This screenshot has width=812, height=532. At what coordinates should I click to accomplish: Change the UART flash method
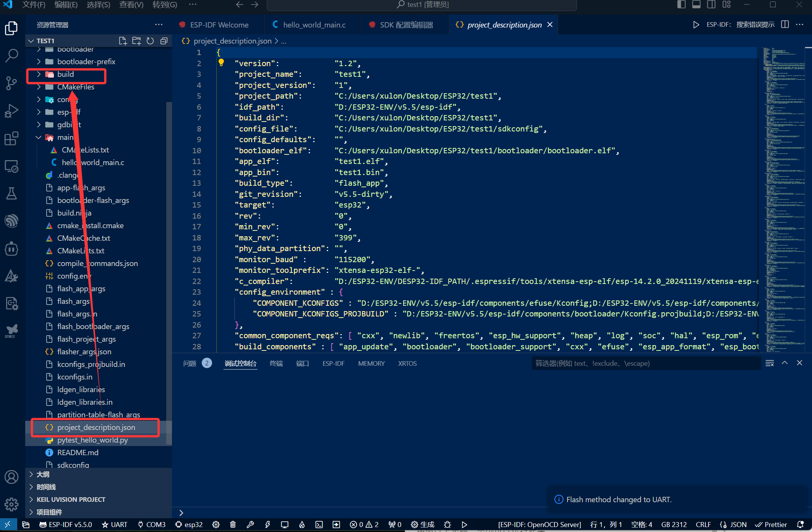point(115,524)
